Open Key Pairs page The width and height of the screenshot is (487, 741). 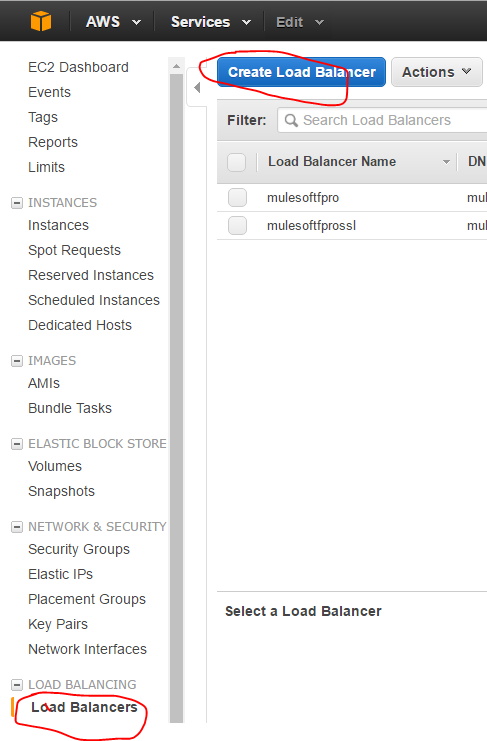tap(58, 625)
